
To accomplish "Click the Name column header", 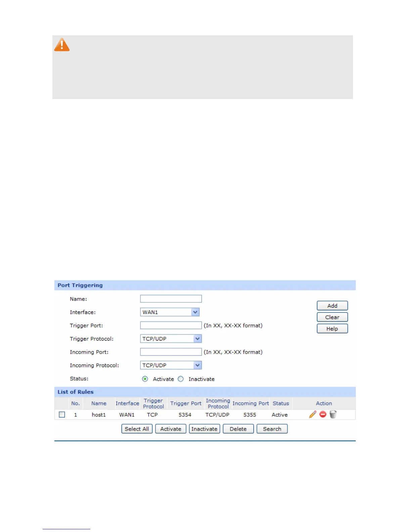I will 99,403.
